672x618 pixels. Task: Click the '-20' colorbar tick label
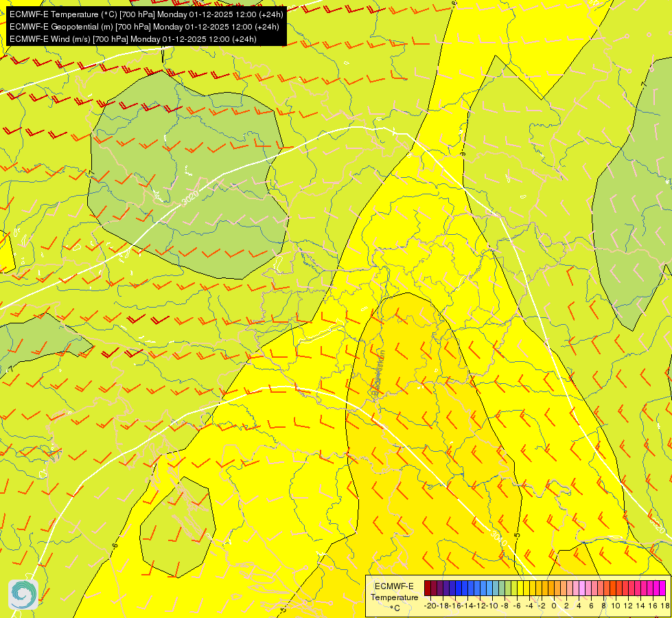430,606
